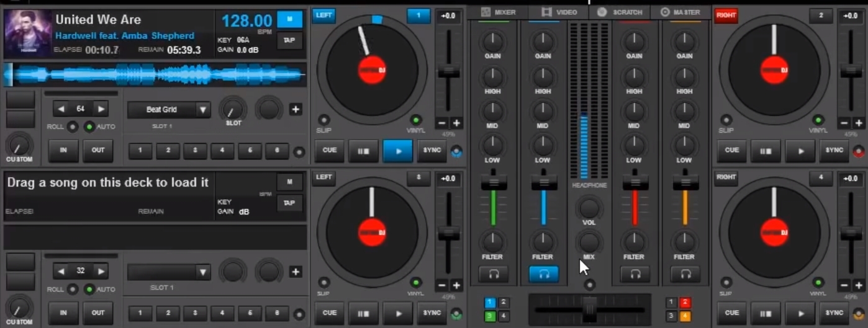Toggle VINYL mode on deck 2
Image resolution: width=868 pixels, height=328 pixels.
(x=818, y=120)
